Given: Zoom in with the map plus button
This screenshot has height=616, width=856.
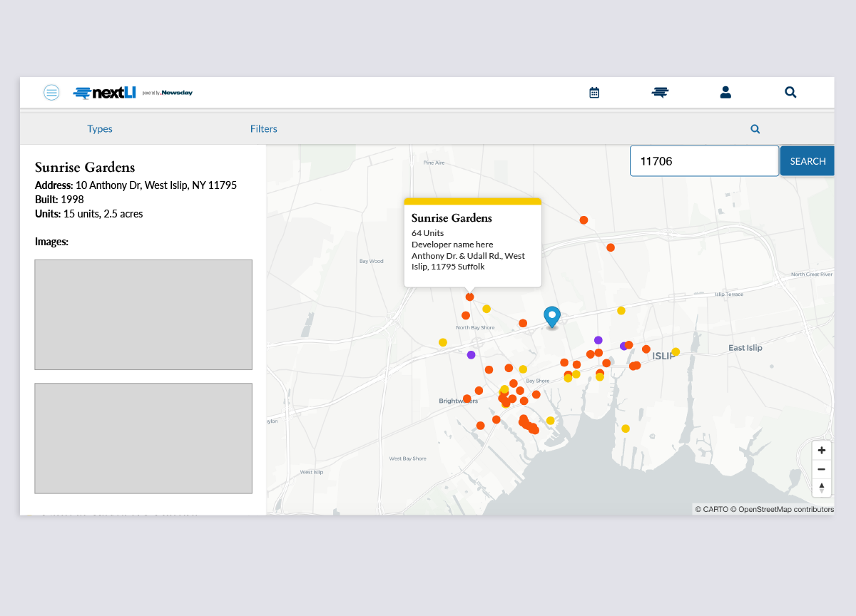Looking at the screenshot, I should coord(821,451).
